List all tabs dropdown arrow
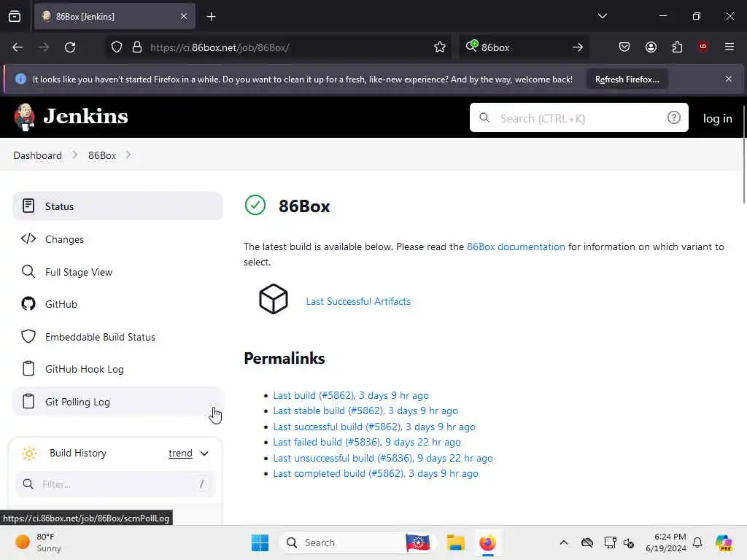This screenshot has width=747, height=560. click(x=602, y=16)
